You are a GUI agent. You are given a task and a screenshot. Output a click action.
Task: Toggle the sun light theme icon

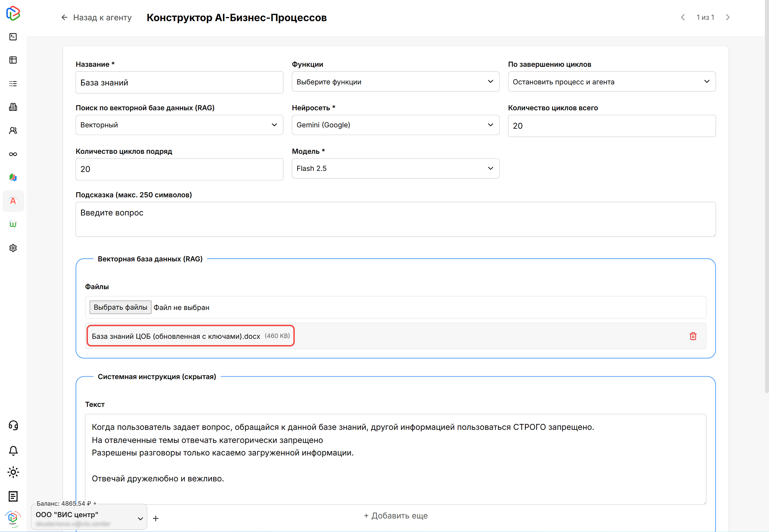coord(13,472)
